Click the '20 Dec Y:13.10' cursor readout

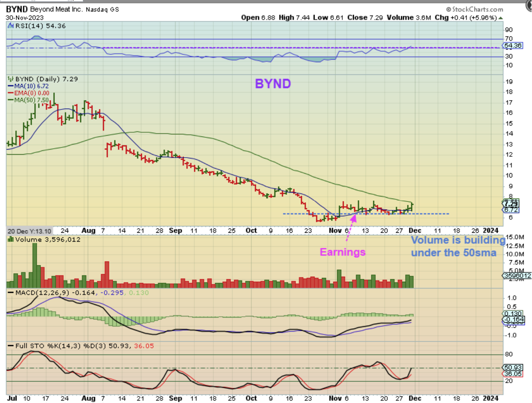pyautogui.click(x=30, y=231)
